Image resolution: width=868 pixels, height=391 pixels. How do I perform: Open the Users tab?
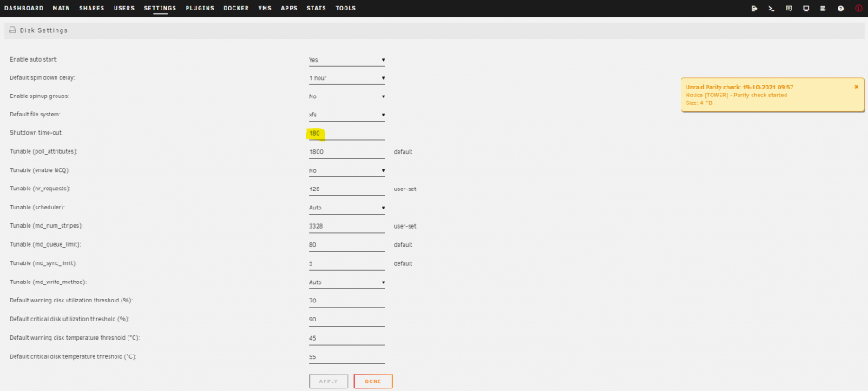click(124, 9)
